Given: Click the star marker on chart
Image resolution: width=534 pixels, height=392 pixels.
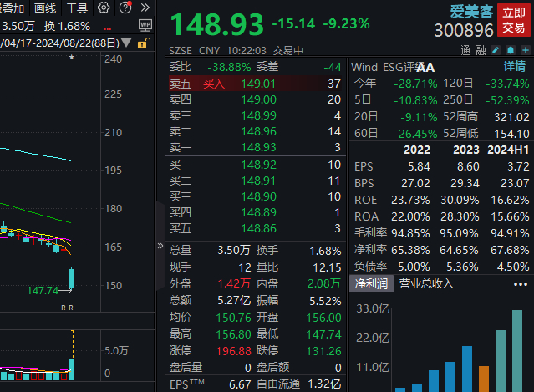Looking at the screenshot, I should tap(72, 57).
